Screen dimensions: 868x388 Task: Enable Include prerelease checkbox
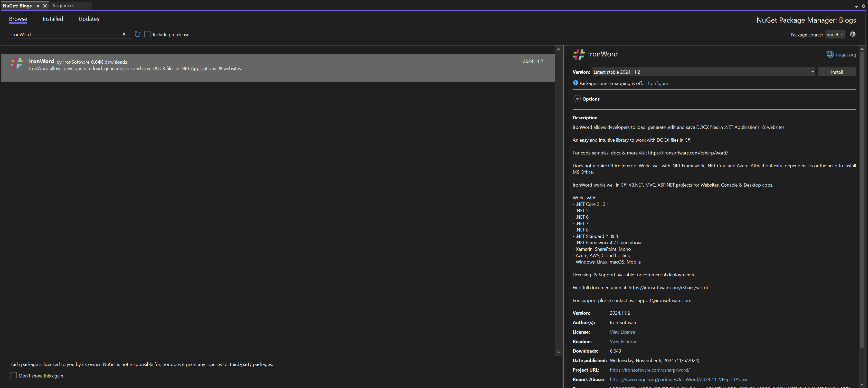pos(147,34)
